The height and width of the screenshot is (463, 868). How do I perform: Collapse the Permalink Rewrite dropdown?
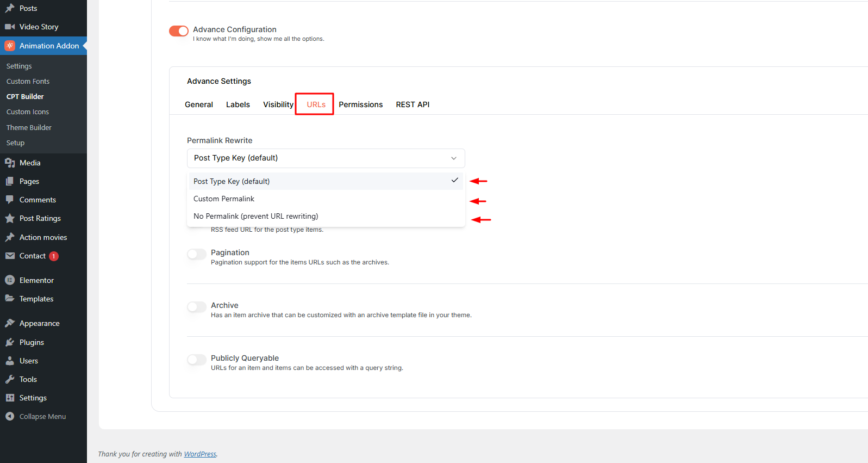[x=326, y=158]
